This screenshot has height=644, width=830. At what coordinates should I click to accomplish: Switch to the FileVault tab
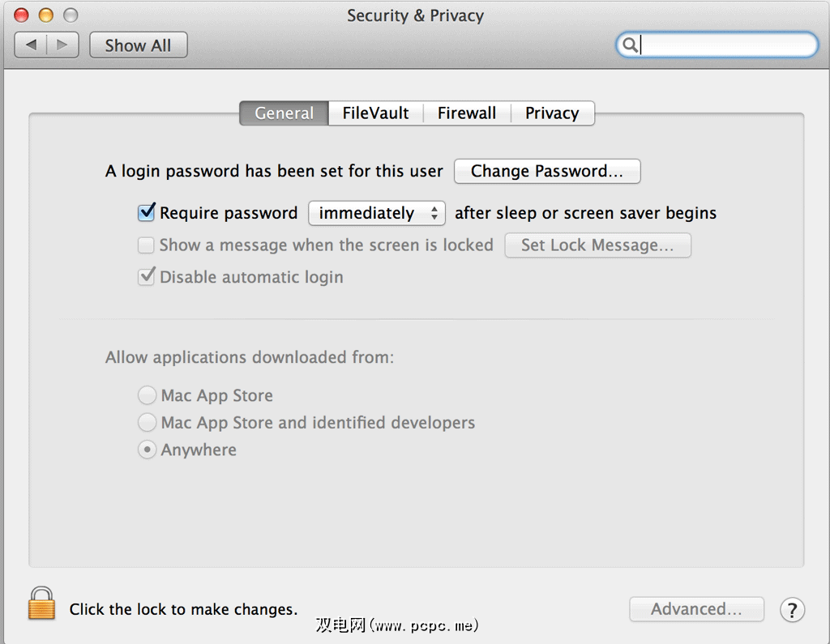(375, 113)
